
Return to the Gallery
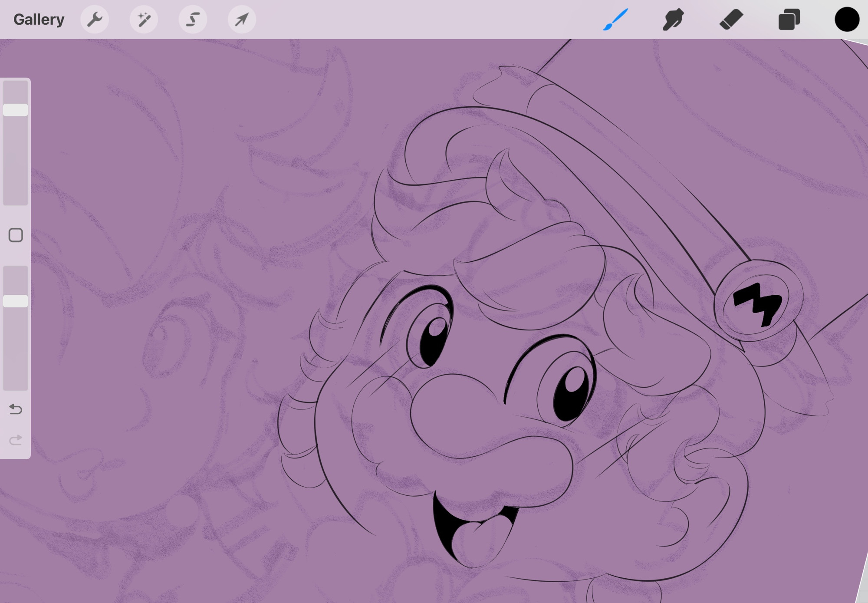(39, 20)
